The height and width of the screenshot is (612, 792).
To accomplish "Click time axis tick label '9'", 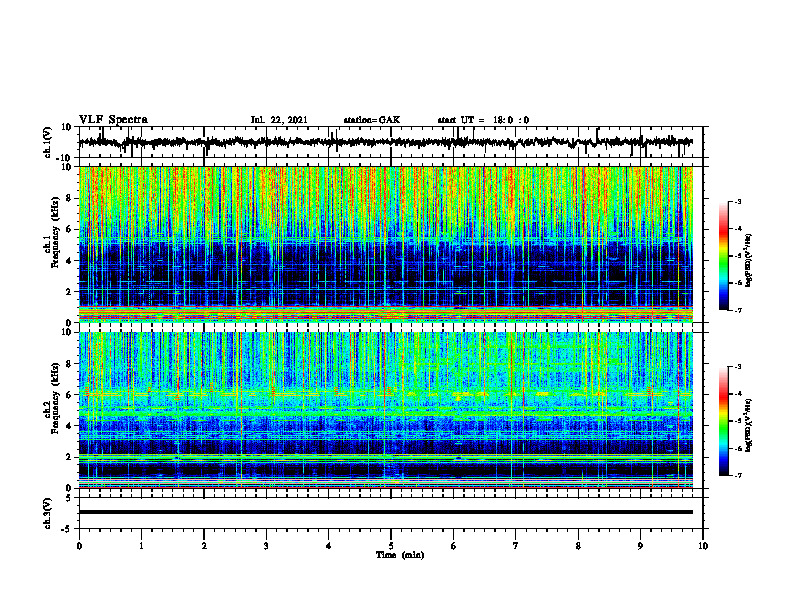I will tap(640, 546).
